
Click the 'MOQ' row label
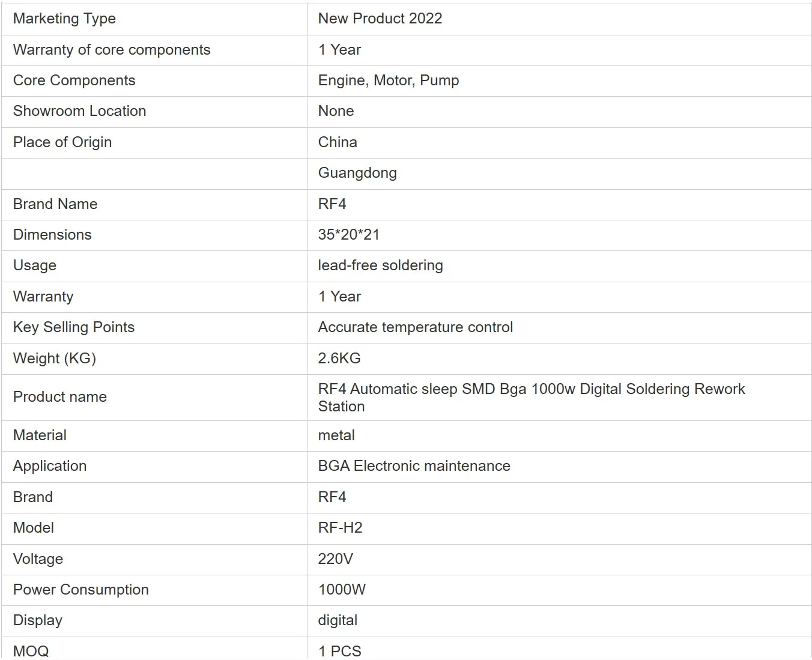point(31,651)
